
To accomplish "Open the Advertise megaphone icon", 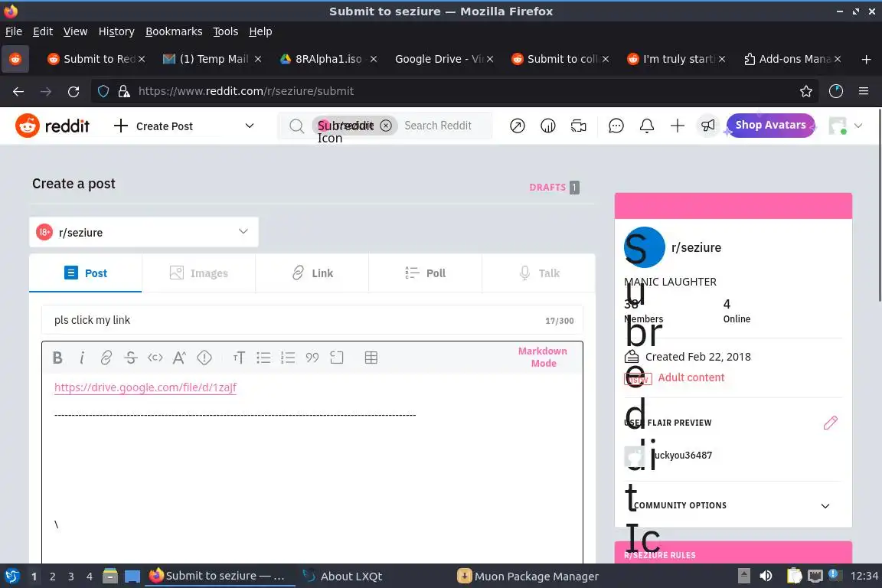I will coord(707,126).
